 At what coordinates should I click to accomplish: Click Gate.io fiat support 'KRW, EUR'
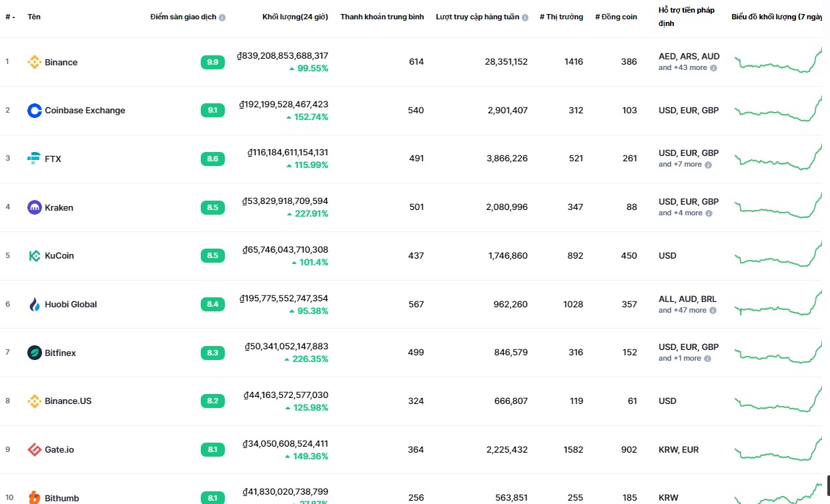[x=679, y=449]
